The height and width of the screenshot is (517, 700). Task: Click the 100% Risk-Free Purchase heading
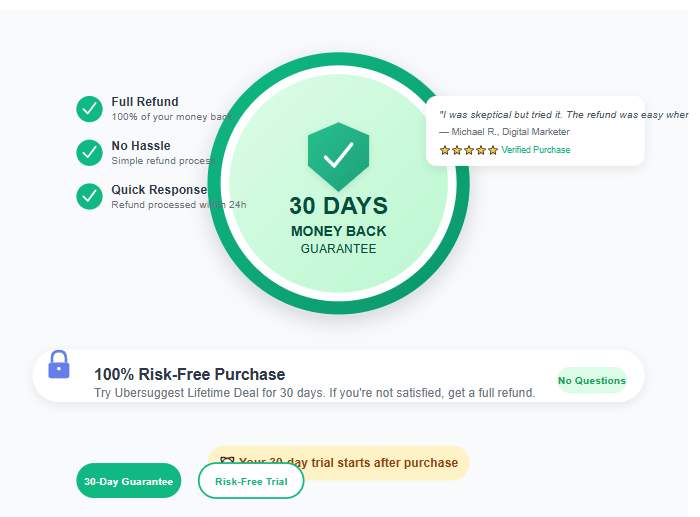pos(189,374)
